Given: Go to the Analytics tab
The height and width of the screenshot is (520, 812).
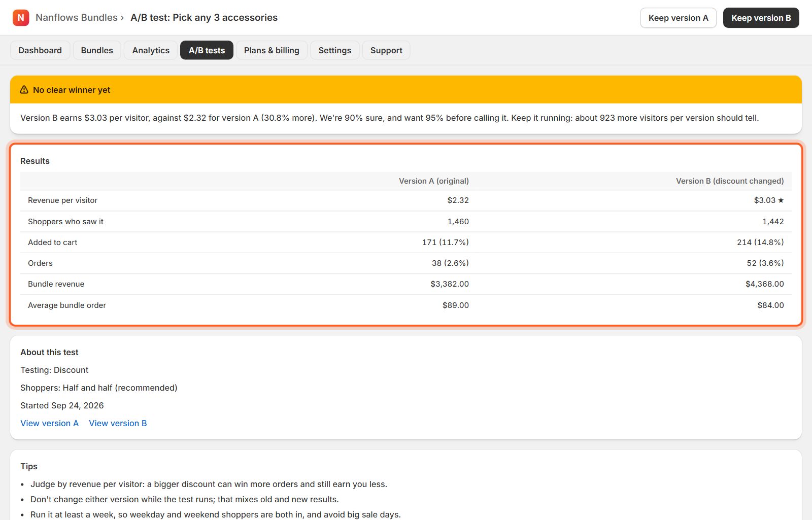Looking at the screenshot, I should tap(151, 50).
